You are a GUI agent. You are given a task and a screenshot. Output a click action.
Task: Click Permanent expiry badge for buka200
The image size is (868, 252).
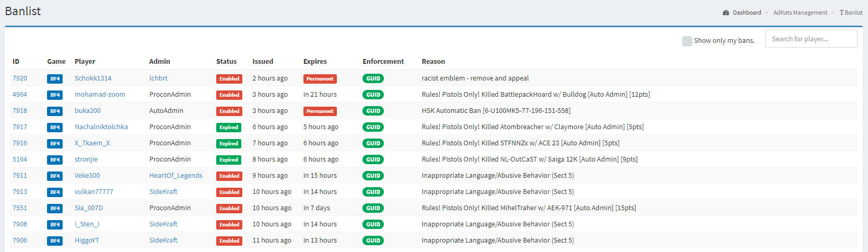click(320, 111)
